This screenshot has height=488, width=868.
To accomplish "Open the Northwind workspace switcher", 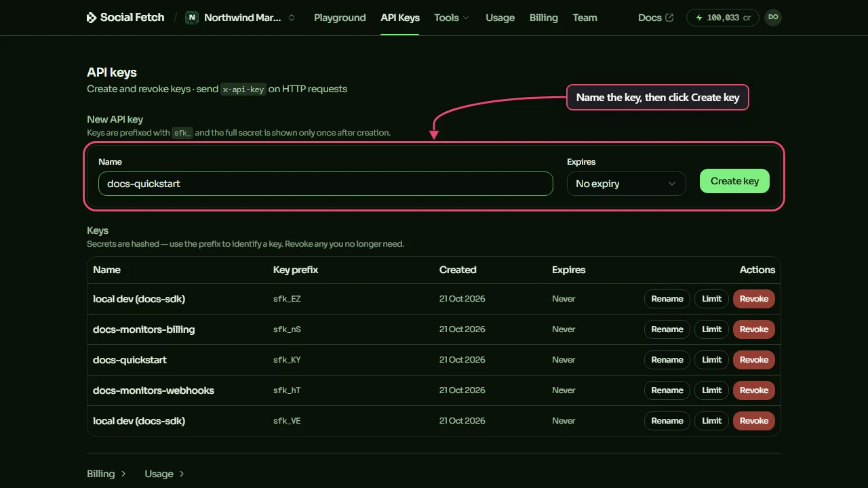I will (241, 18).
